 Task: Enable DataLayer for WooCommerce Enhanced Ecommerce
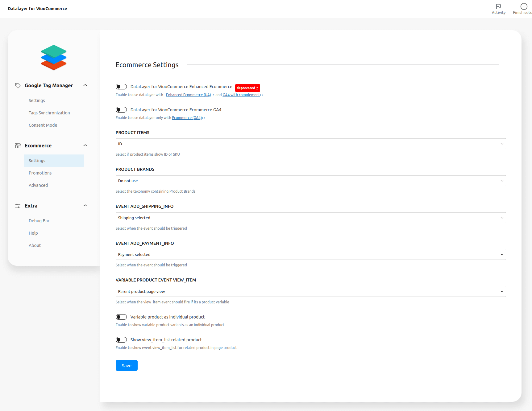121,87
